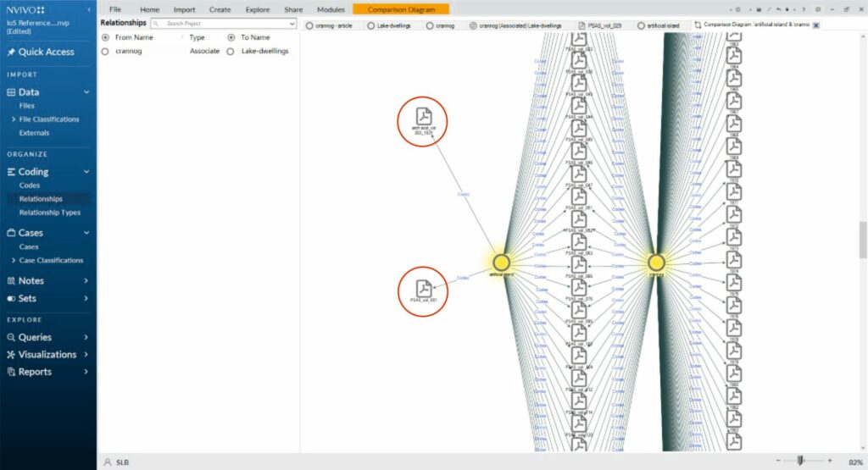Click the Visualizations section icon
This screenshot has width=868, height=470.
tap(10, 355)
